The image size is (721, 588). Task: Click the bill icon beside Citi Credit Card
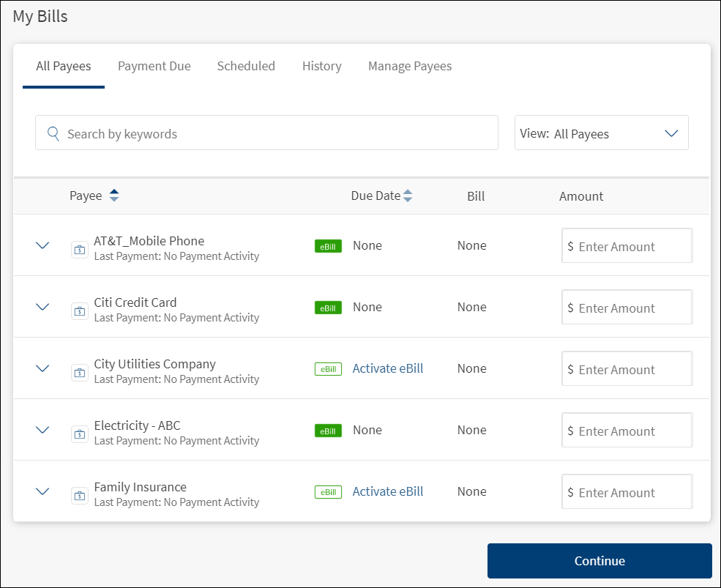[x=79, y=311]
